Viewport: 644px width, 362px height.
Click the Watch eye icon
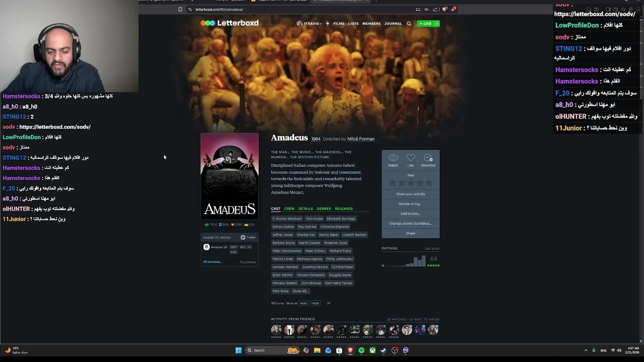tap(393, 158)
